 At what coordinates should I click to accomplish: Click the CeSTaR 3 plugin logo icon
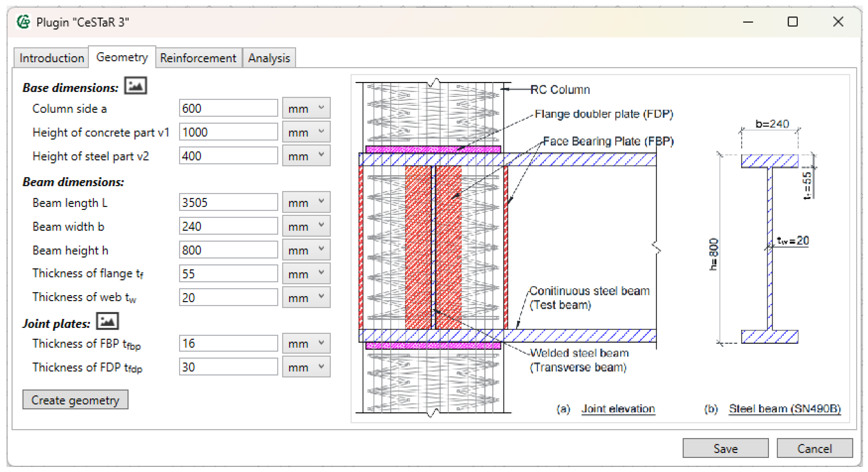pos(24,22)
